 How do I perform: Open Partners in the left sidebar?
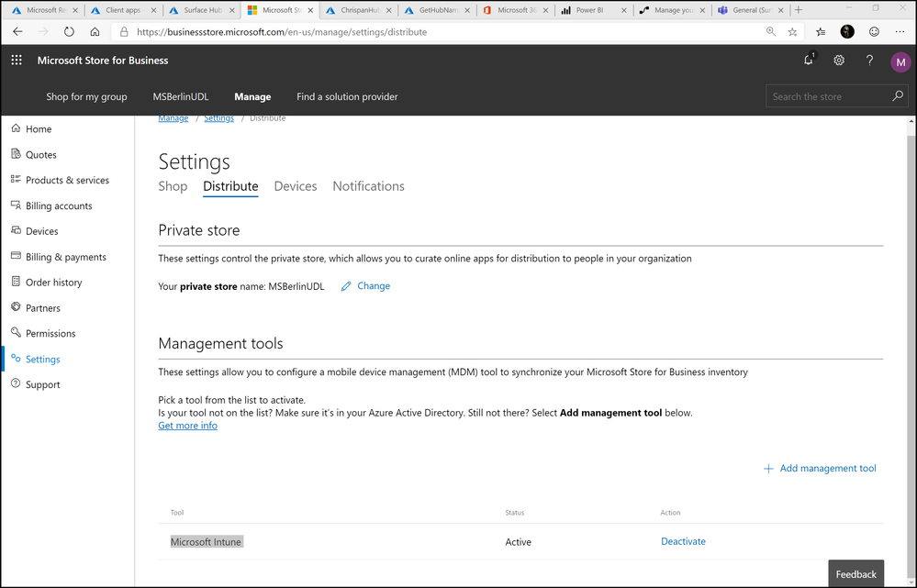[x=35, y=308]
